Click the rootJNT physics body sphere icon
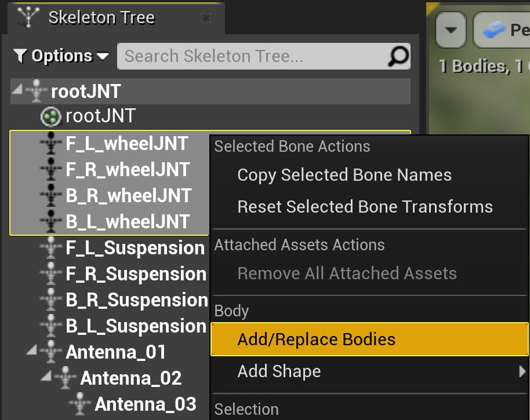 [52, 116]
